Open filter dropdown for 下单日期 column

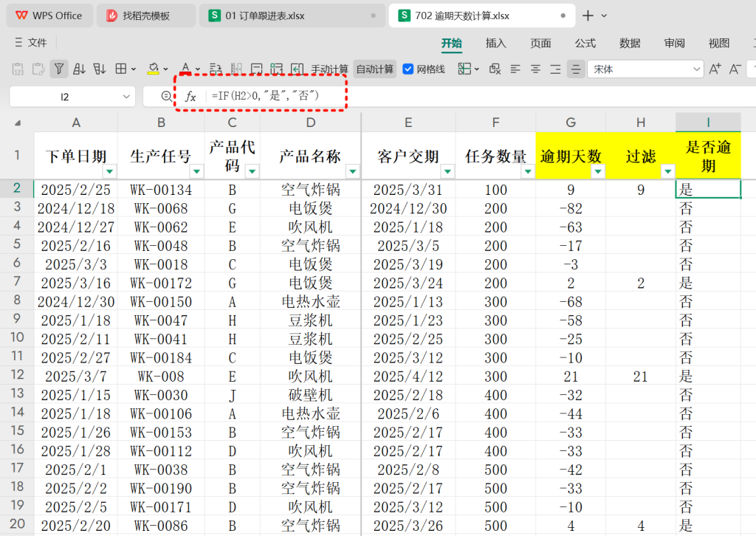click(x=110, y=171)
